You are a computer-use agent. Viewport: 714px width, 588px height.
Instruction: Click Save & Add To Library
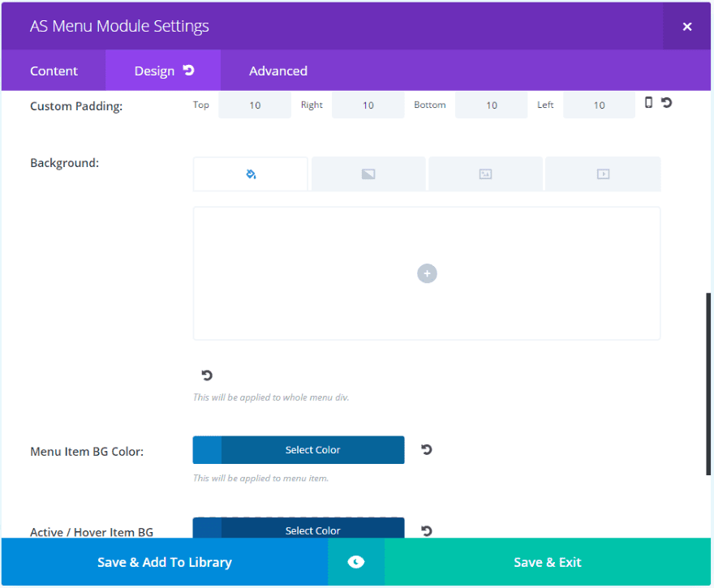coord(165,562)
